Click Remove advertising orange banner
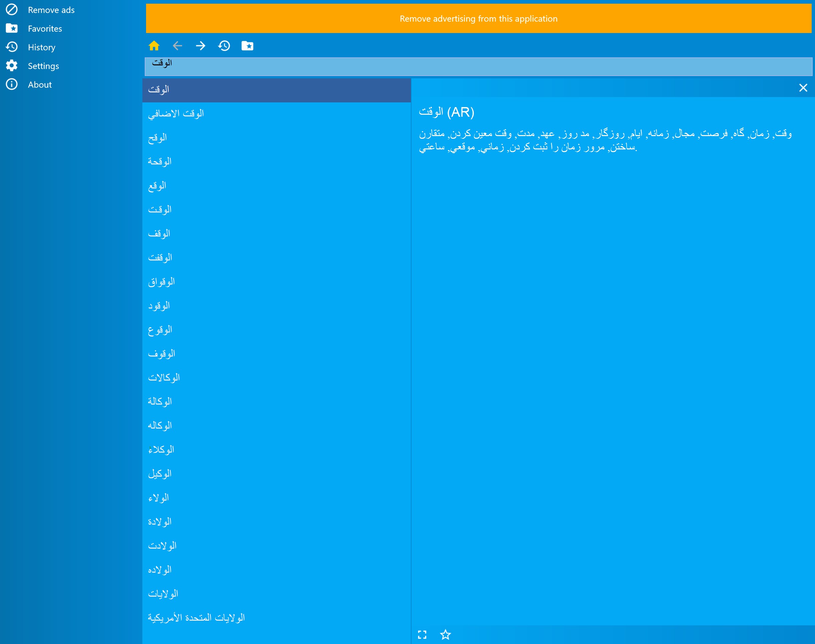 [x=479, y=18]
